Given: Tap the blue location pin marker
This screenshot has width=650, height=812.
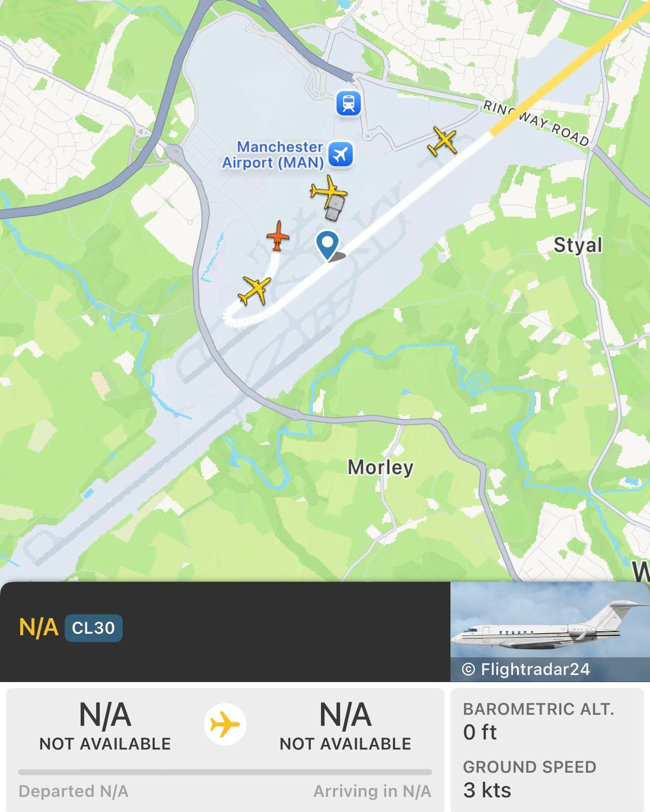Looking at the screenshot, I should coord(328,244).
